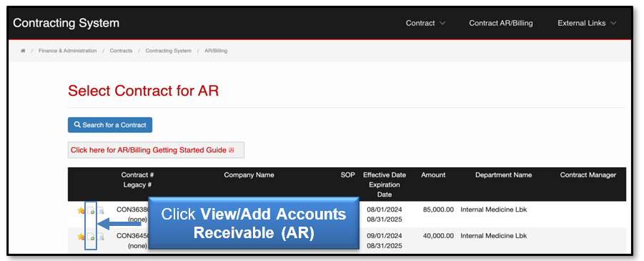Image resolution: width=644 pixels, height=261 pixels.
Task: Open the Contracts breadcrumb link
Action: [x=122, y=51]
